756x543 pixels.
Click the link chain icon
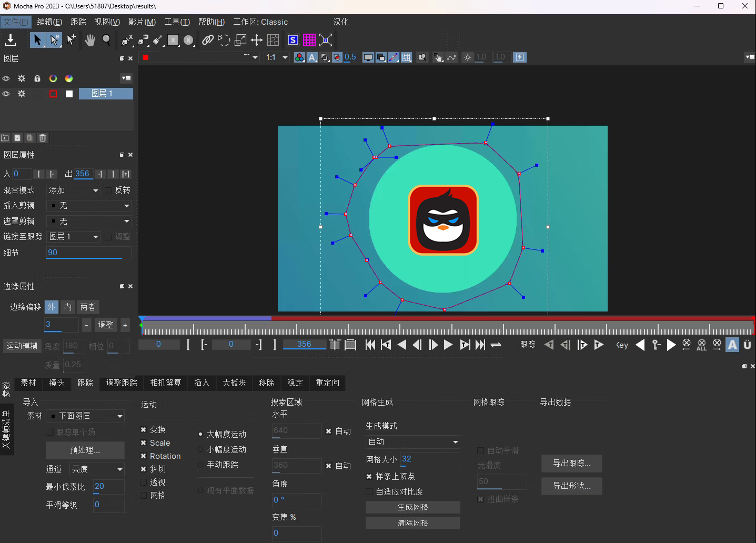[x=208, y=40]
